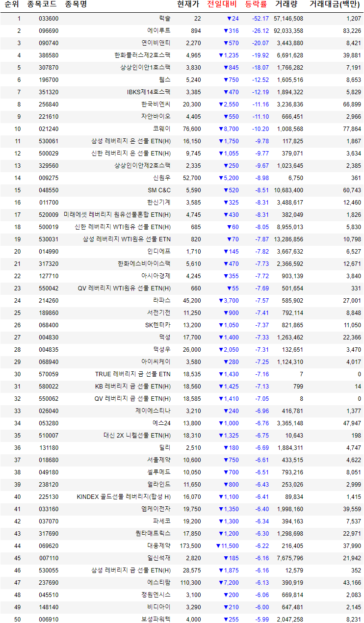364x623 pixels.
Task: Select stock name 파세코
Action: [x=162, y=521]
